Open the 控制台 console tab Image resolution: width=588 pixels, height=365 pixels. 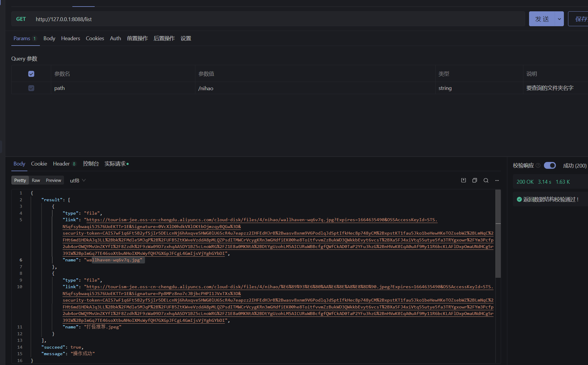tap(91, 163)
